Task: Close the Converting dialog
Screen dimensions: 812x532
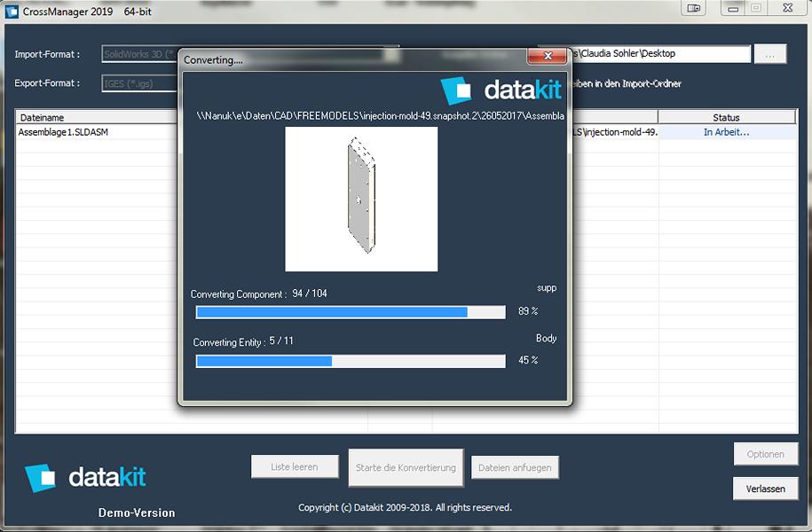Action: click(x=548, y=56)
